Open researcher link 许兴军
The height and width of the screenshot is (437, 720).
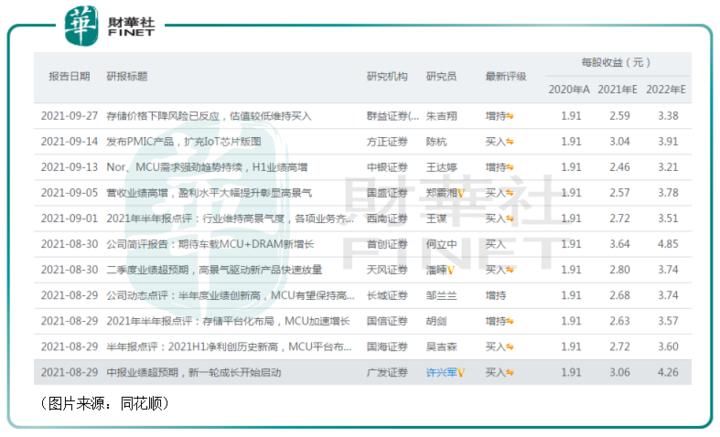[x=441, y=372]
